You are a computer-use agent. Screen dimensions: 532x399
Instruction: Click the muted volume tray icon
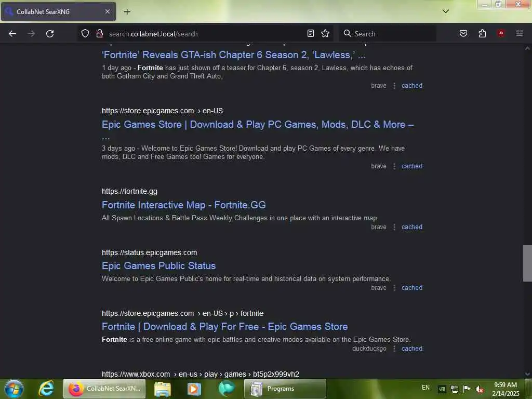[480, 389]
